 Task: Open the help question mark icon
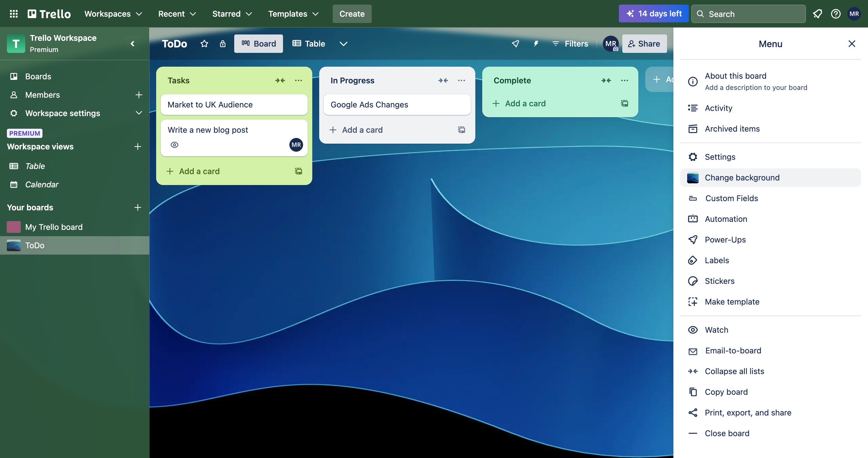(x=836, y=14)
